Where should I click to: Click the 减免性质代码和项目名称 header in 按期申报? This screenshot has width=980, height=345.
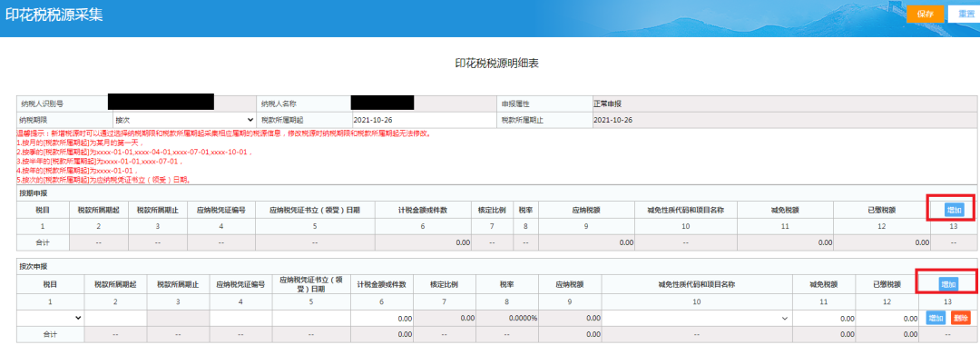coord(686,211)
